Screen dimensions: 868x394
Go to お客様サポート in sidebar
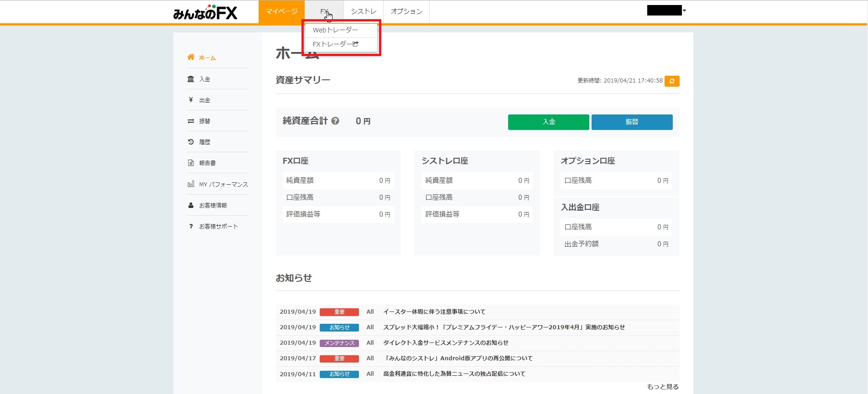[218, 227]
